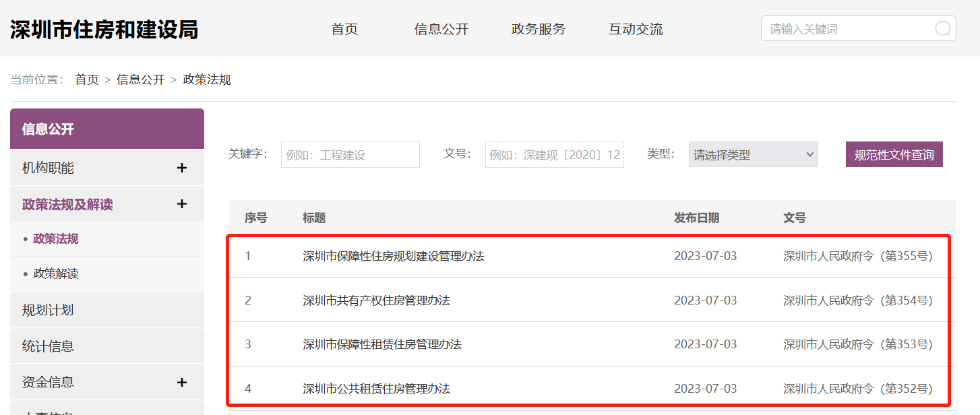The height and width of the screenshot is (415, 980).
Task: Click 首页 in breadcrumb path
Action: (86, 79)
